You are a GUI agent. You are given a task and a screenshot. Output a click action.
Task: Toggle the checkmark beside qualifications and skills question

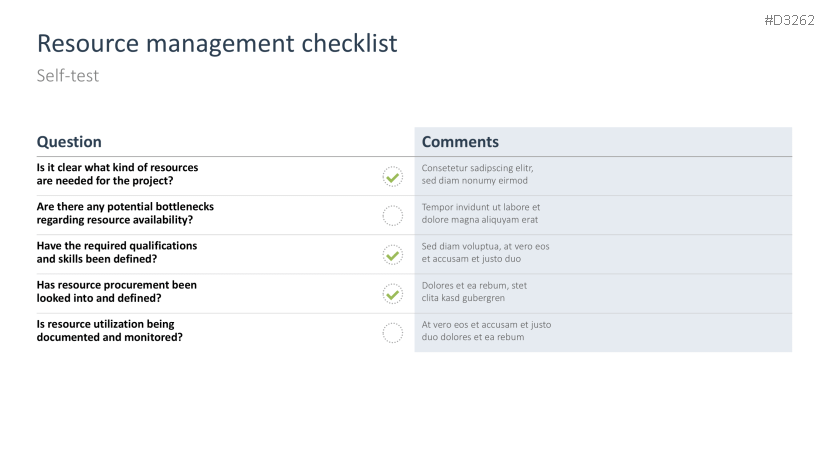pos(393,255)
